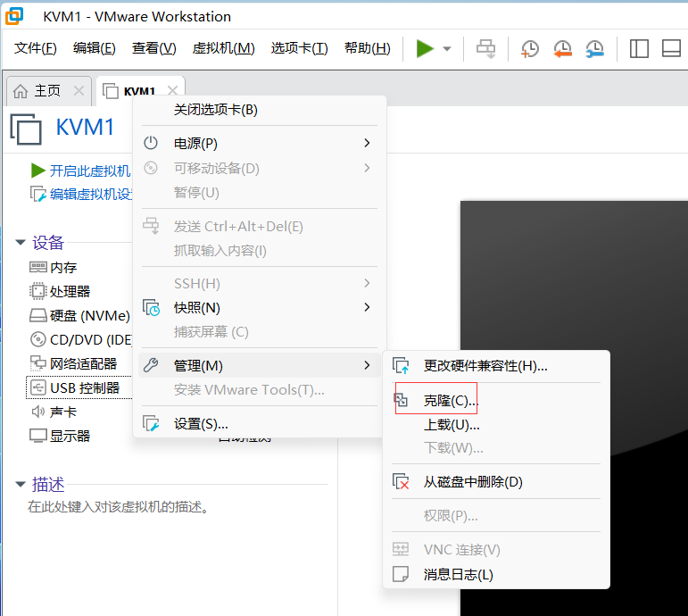Select the 网络适配器 device row

(x=73, y=363)
